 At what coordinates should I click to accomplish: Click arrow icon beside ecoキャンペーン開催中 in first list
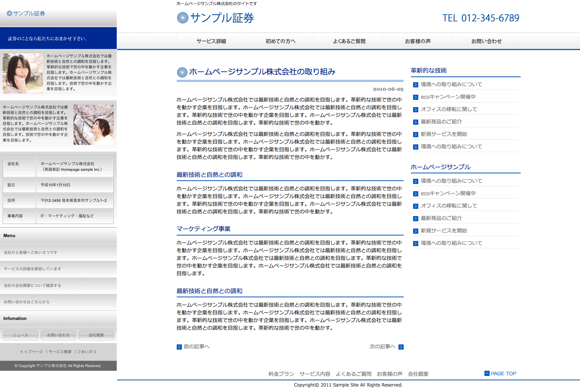416,97
